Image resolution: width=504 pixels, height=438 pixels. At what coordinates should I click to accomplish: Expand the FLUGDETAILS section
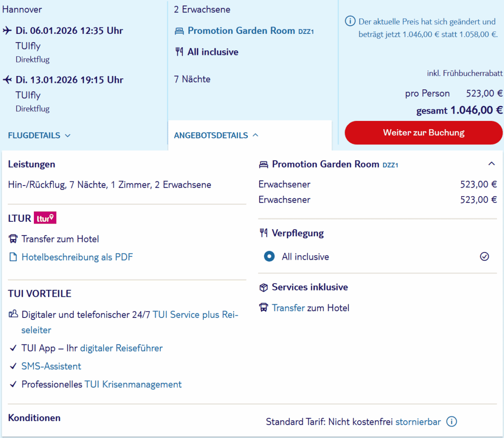tap(39, 135)
